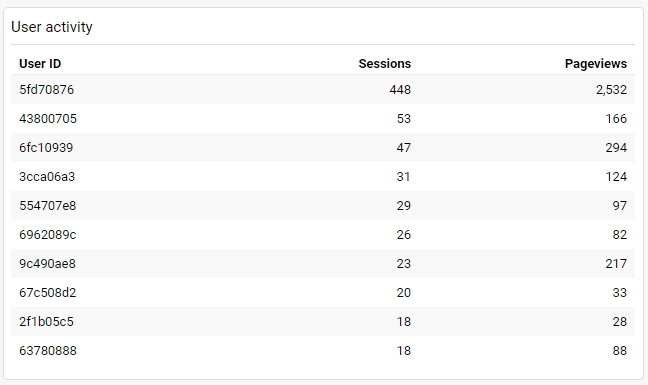The image size is (648, 385).
Task: Click the 217 pageviews cell
Action: point(616,264)
